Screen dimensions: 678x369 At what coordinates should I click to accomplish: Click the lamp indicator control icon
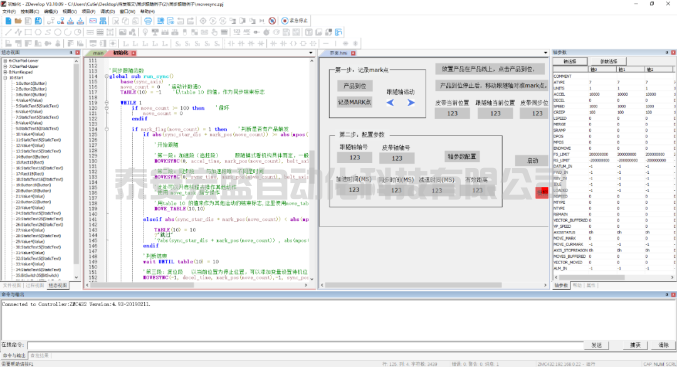[145, 32]
